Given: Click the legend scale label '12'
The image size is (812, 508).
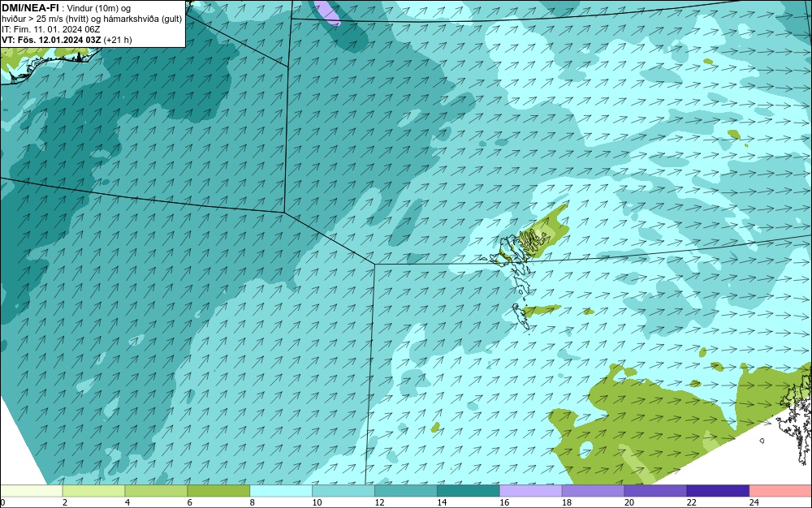Looking at the screenshot, I should [379, 502].
